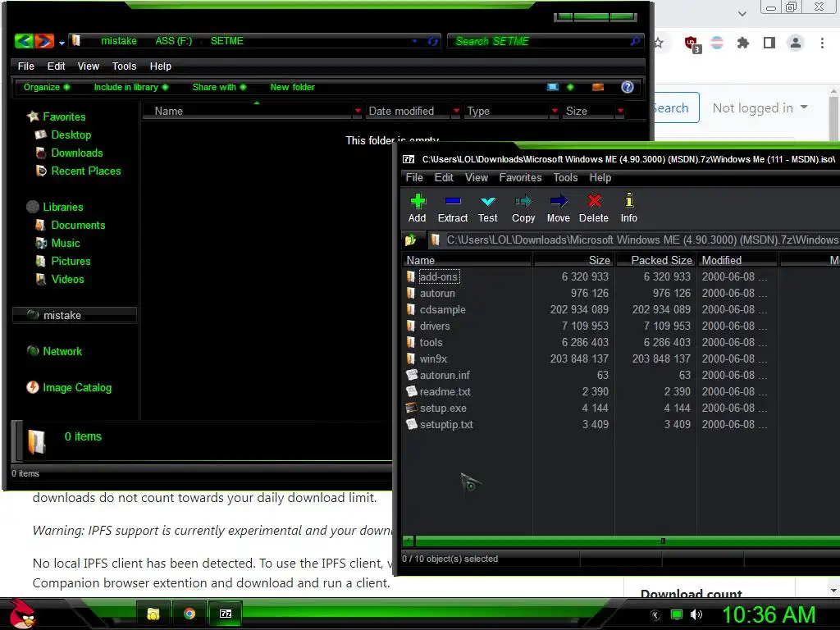Open Chrome extensions puzzle icon
This screenshot has height=630, width=840.
pos(742,43)
